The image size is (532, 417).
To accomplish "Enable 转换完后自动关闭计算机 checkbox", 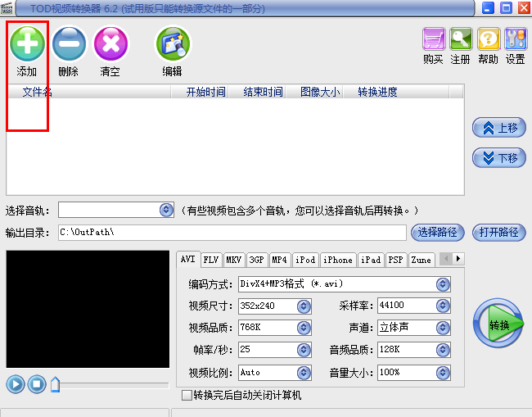I will (187, 395).
